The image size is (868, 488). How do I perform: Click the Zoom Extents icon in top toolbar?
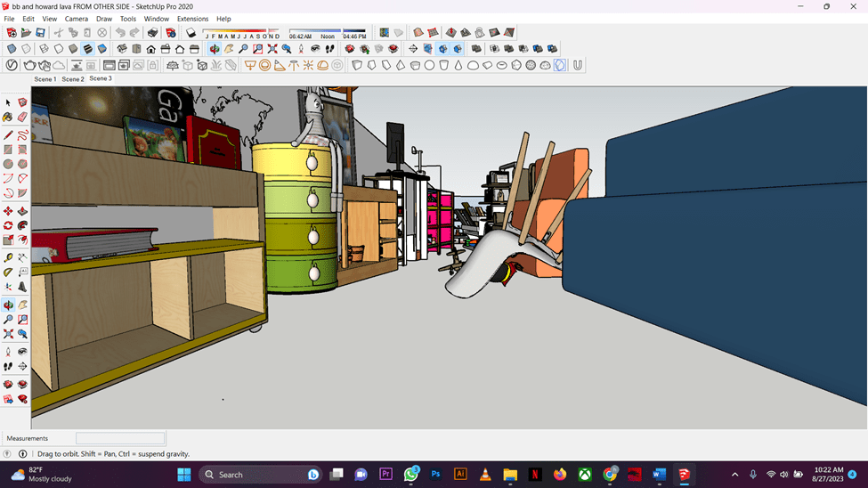tap(272, 49)
